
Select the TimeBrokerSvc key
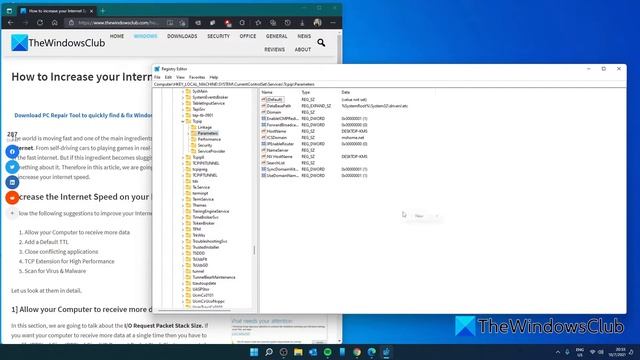pos(205,217)
